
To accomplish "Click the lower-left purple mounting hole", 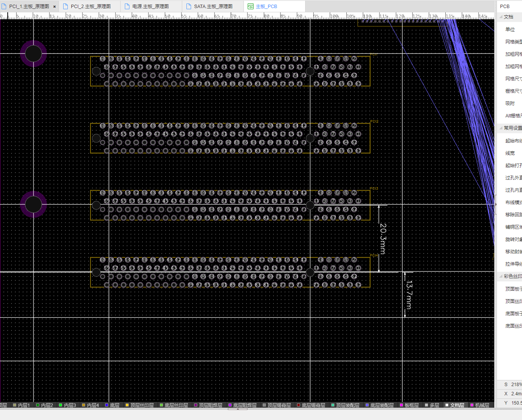I will point(34,204).
